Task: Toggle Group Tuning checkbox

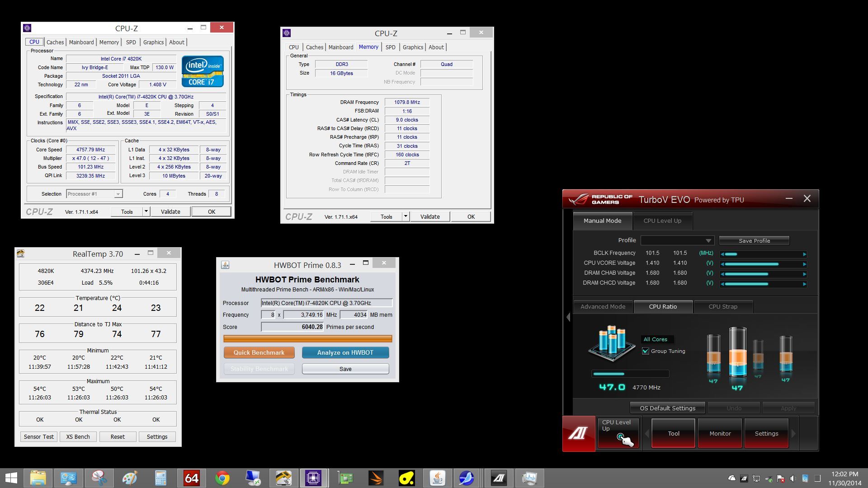Action: coord(646,351)
